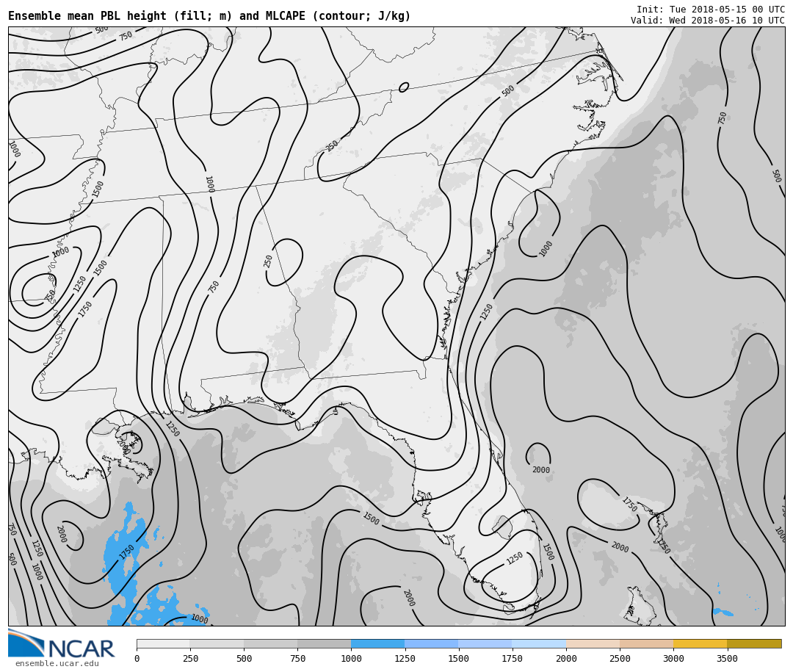Click the tiny closed contour circle near the map top
793x672 pixels.
tap(404, 87)
